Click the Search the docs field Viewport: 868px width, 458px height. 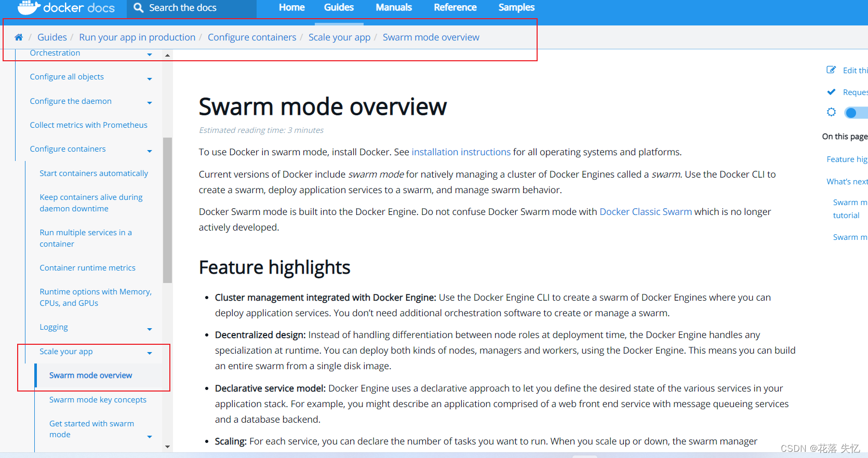[192, 8]
